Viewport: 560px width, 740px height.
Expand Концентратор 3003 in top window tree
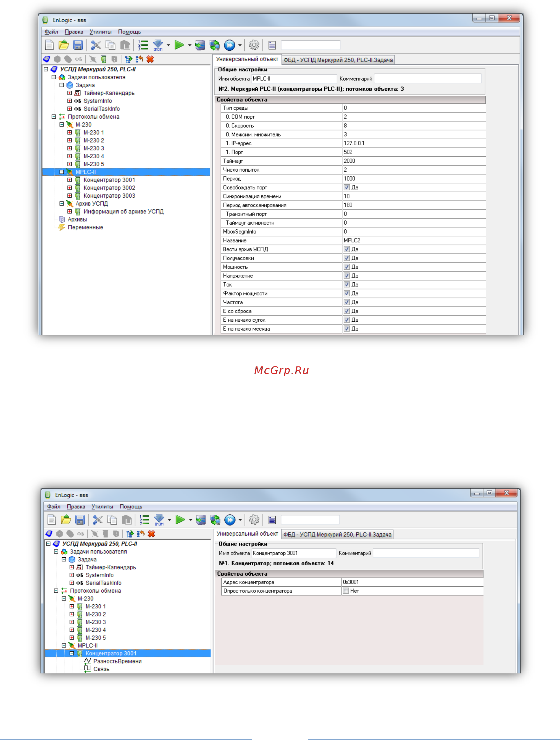pyautogui.click(x=70, y=196)
